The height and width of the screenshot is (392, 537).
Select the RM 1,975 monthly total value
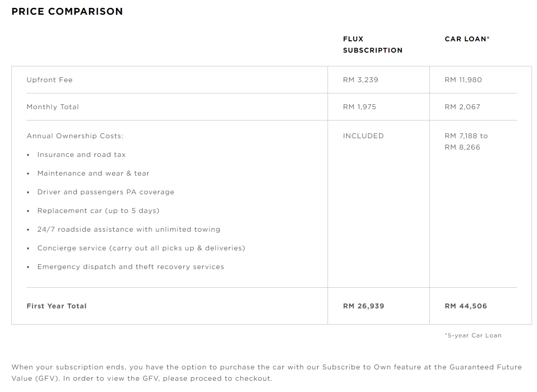click(359, 107)
